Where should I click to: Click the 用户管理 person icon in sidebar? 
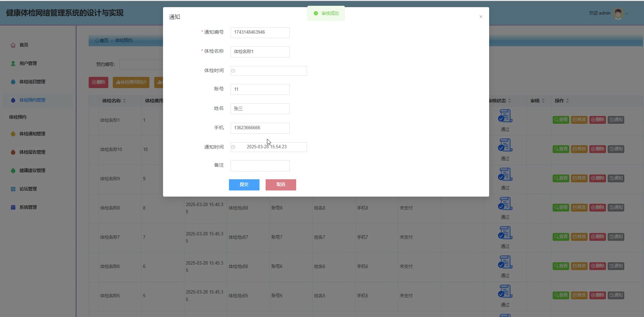pyautogui.click(x=13, y=63)
